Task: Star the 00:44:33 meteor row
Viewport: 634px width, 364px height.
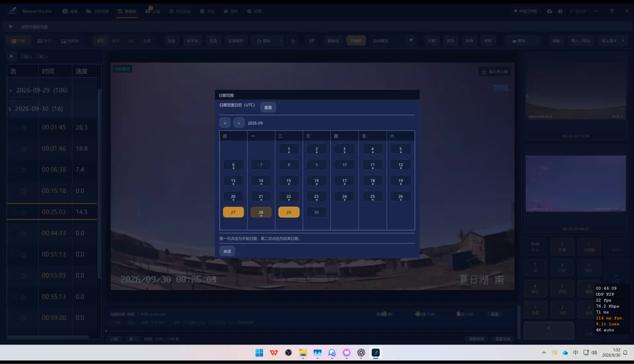Action: (x=24, y=233)
